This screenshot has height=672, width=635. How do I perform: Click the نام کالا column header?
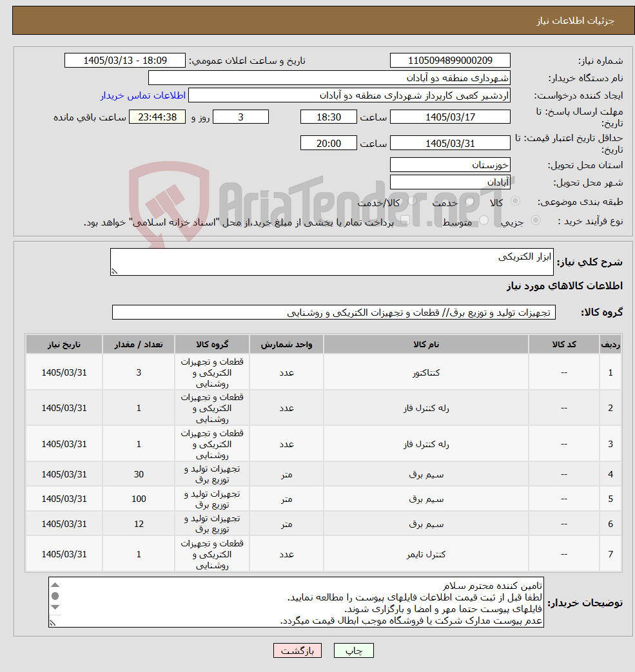click(425, 345)
